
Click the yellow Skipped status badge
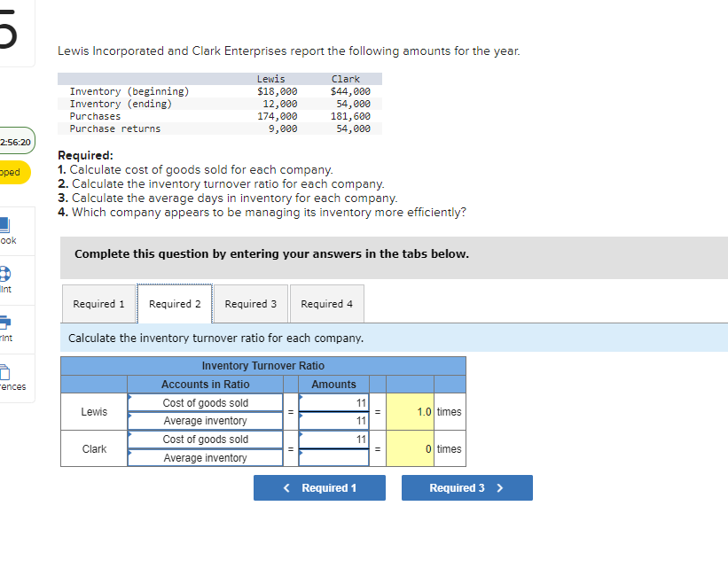[x=14, y=172]
